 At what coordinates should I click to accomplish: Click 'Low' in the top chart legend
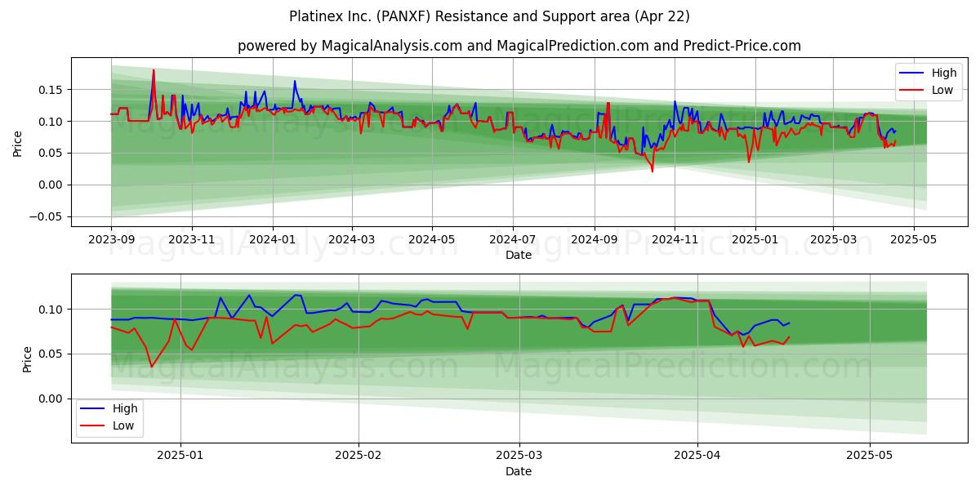click(x=942, y=90)
